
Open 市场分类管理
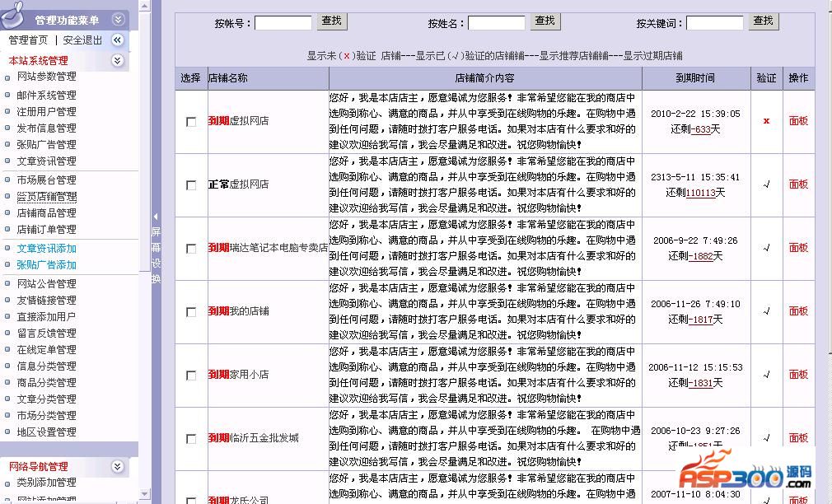click(46, 415)
